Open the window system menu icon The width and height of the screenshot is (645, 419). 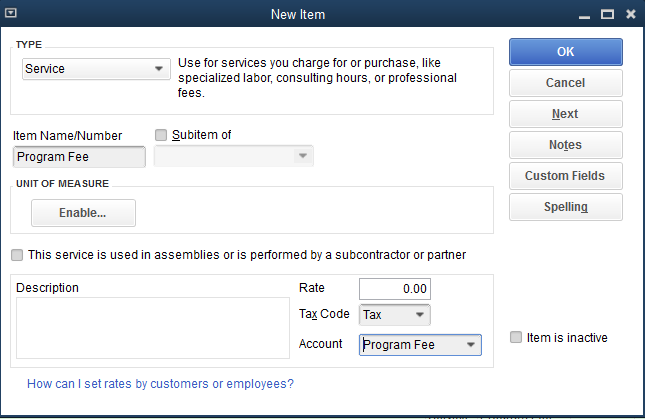point(11,13)
